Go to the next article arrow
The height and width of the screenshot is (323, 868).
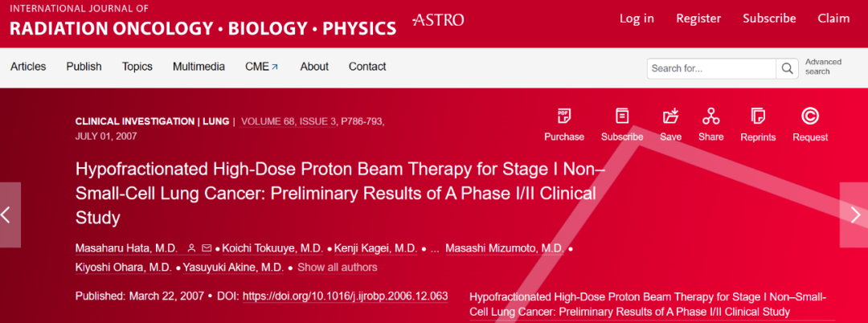854,215
